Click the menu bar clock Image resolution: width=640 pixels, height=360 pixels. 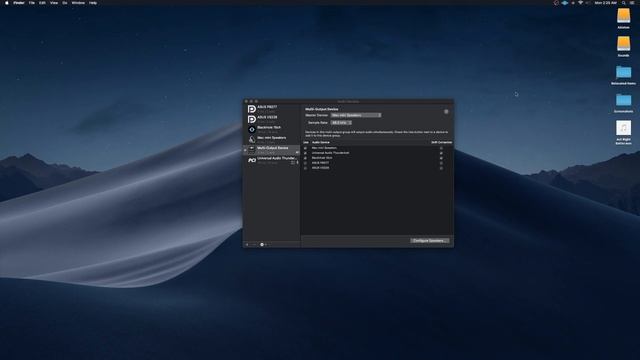click(x=606, y=3)
